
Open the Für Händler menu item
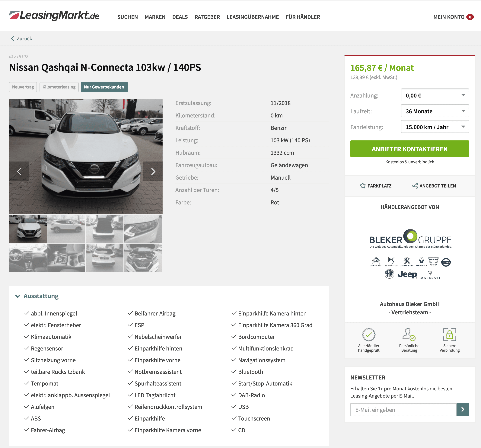pyautogui.click(x=303, y=17)
